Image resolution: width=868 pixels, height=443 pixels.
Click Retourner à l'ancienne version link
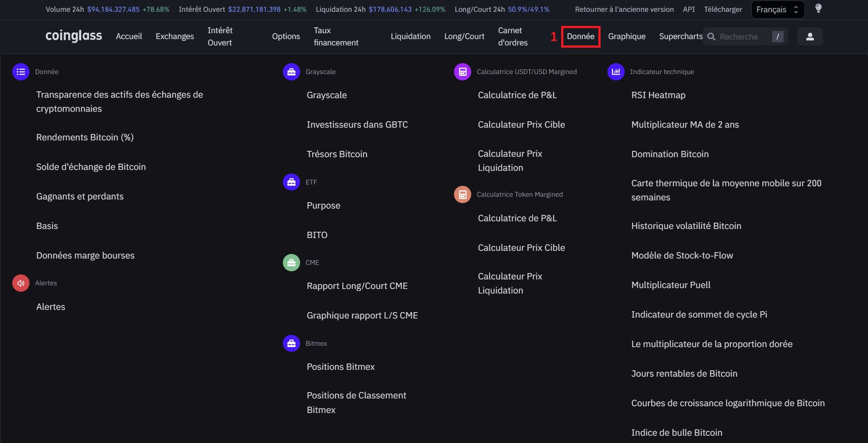(624, 9)
